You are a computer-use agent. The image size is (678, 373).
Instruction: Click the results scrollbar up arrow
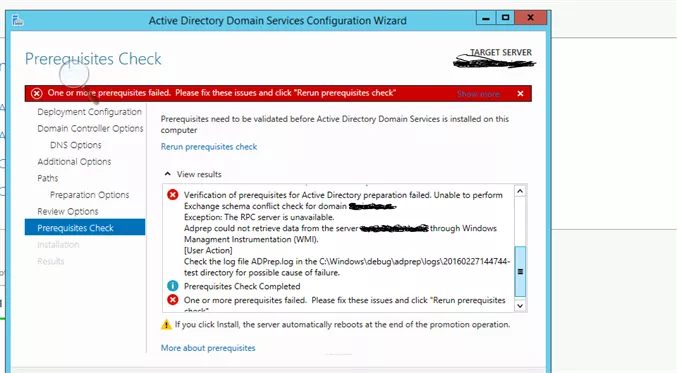point(520,191)
